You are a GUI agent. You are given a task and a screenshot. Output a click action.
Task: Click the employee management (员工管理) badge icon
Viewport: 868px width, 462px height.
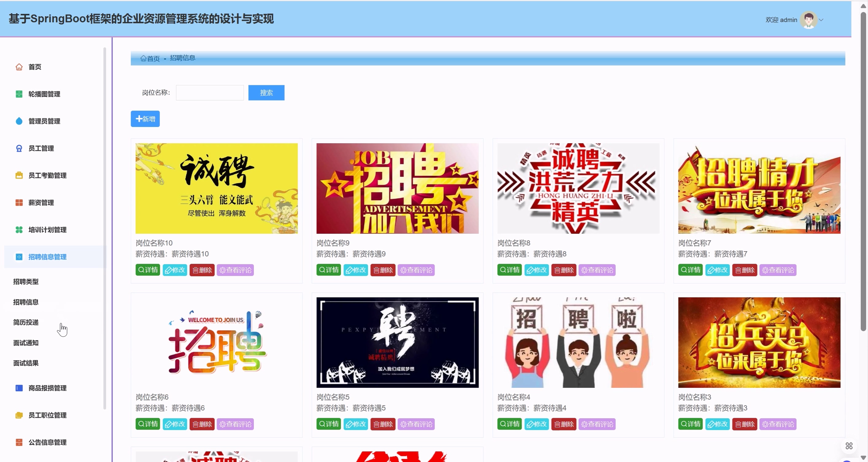point(19,148)
